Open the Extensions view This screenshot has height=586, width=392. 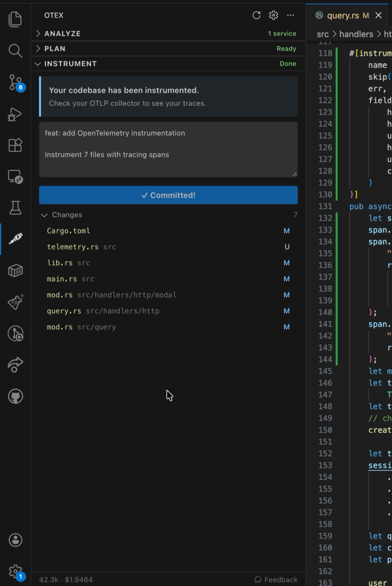click(15, 145)
